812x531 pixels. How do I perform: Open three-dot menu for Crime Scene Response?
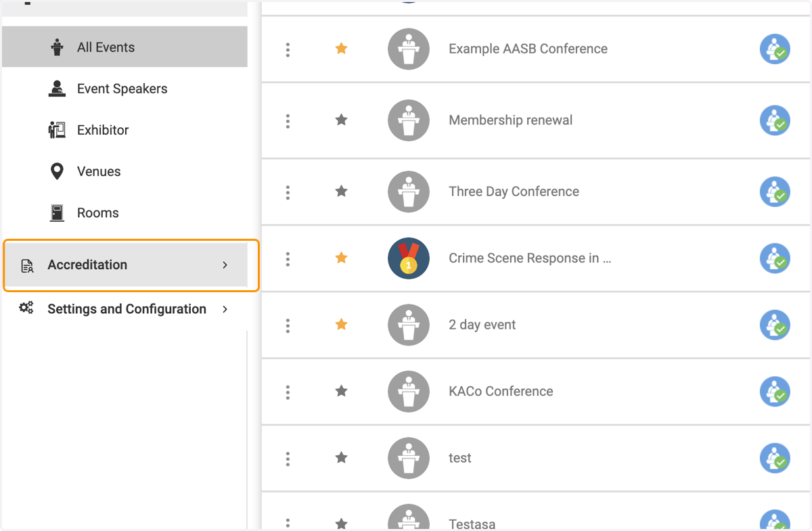tap(288, 258)
